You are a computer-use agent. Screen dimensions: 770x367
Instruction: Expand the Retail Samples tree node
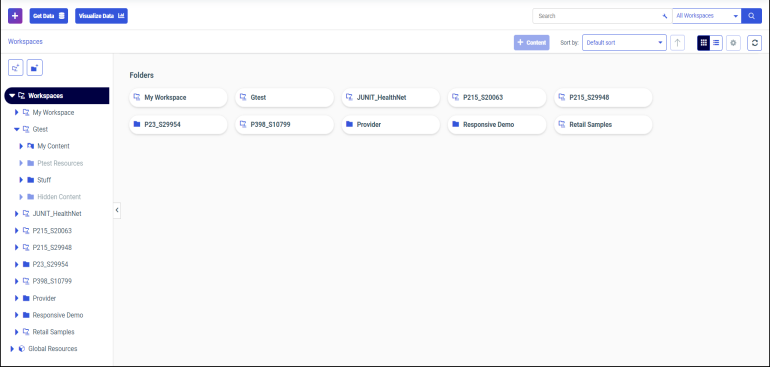[x=17, y=332]
